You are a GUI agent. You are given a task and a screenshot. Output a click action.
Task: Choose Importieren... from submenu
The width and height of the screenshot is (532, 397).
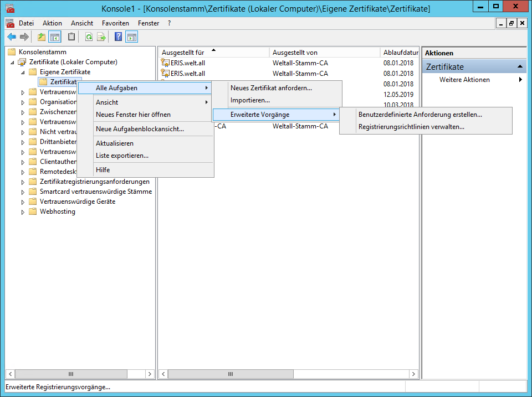tap(277, 100)
